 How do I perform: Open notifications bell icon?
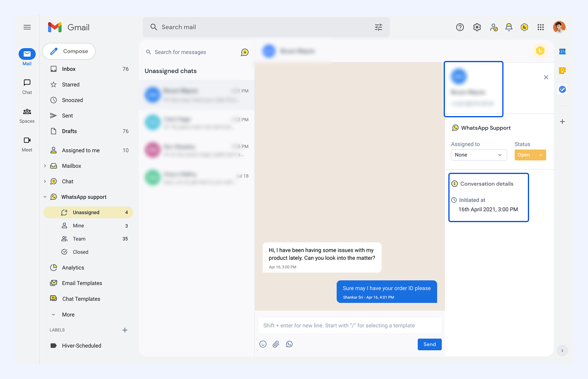click(x=509, y=27)
